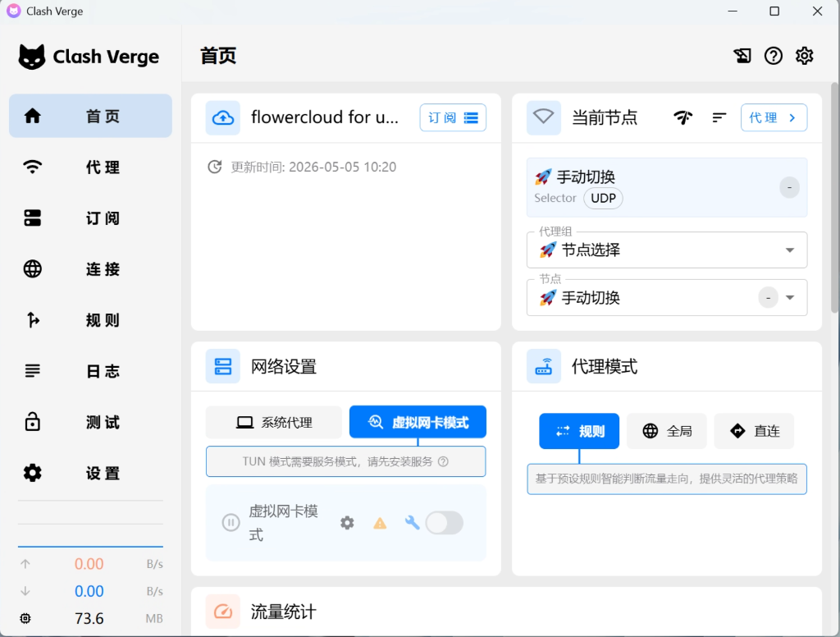Image resolution: width=840 pixels, height=637 pixels.
Task: Open Connections page in sidebar
Action: (90, 269)
